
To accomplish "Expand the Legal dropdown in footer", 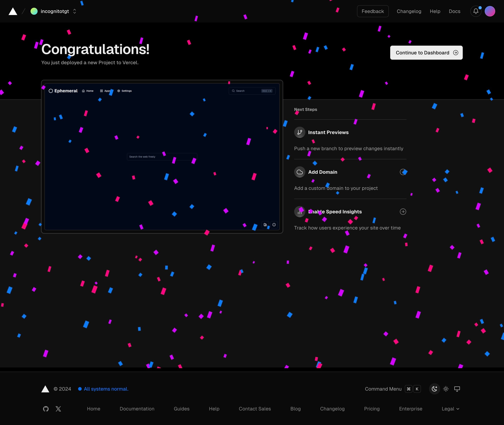I will tap(450, 409).
